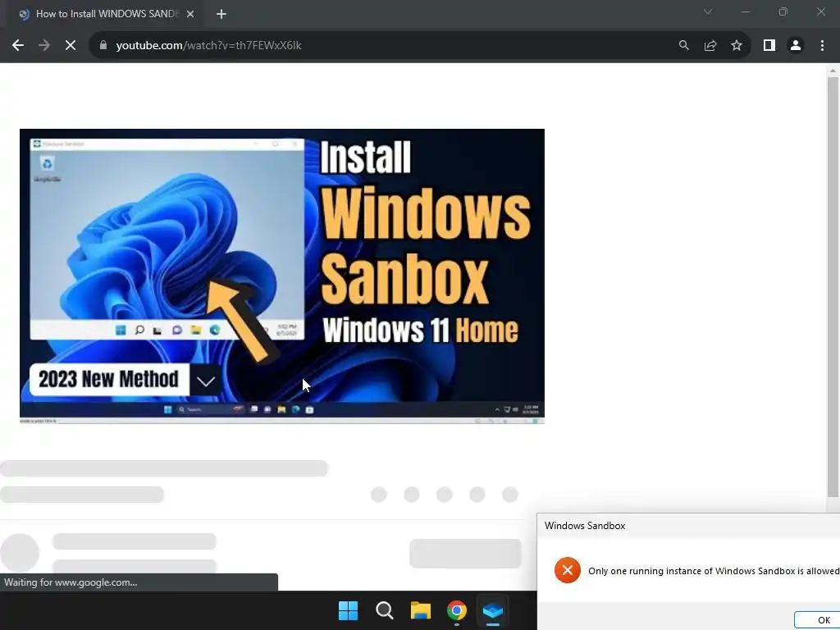
Task: Open the zoom magnifier in address bar
Action: (x=683, y=46)
